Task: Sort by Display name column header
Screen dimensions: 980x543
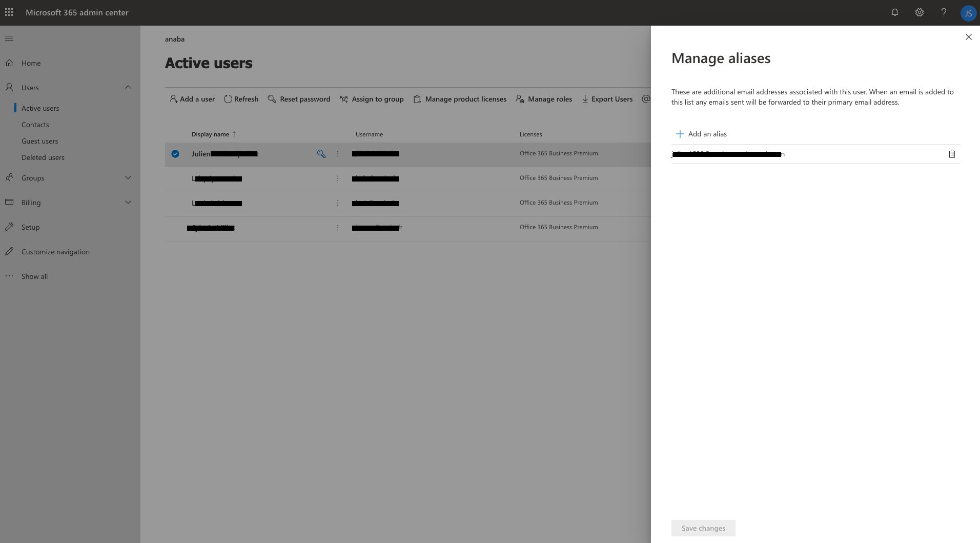Action: [x=214, y=134]
